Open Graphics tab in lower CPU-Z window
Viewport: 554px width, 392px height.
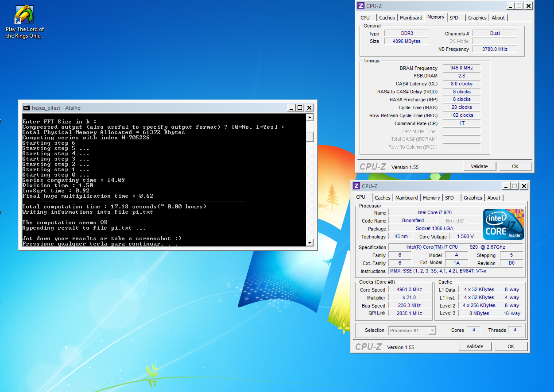[x=473, y=198]
